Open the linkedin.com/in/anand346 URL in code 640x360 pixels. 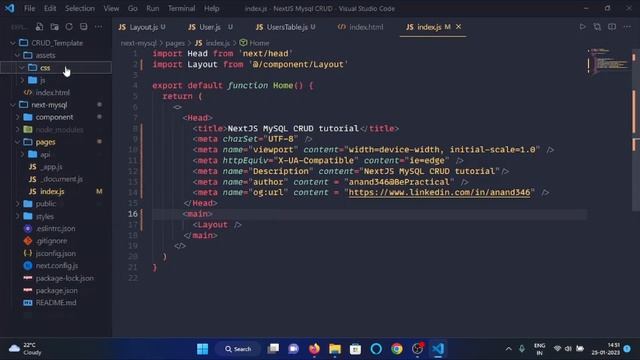(439, 192)
